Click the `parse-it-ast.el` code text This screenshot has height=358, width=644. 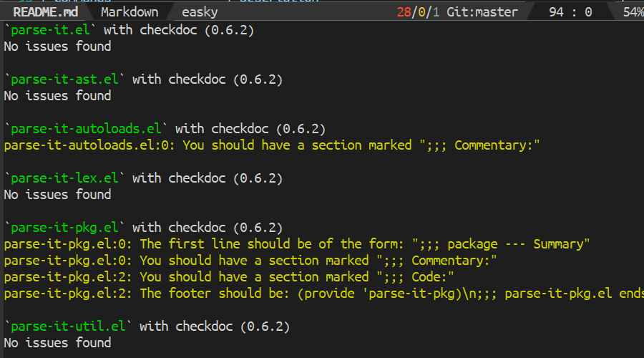click(64, 79)
